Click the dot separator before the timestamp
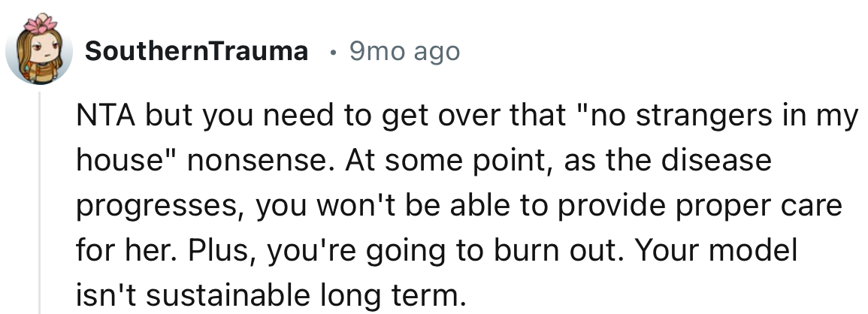The image size is (868, 314). [332, 53]
